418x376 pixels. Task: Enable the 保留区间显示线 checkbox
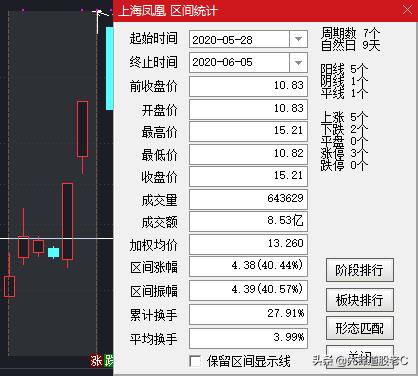tap(195, 361)
